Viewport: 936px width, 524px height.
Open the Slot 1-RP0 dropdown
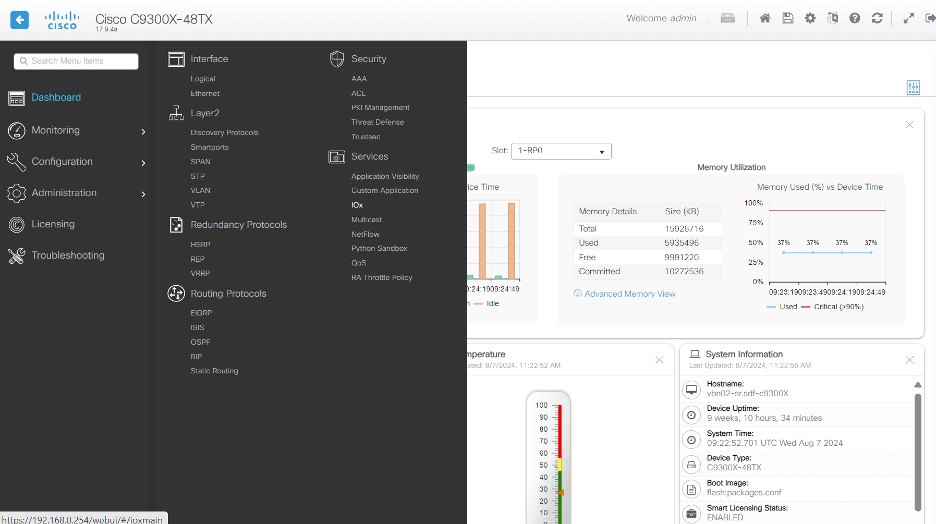point(561,151)
